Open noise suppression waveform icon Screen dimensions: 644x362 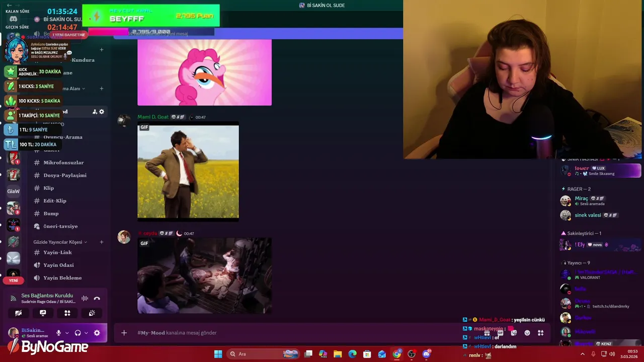85,298
